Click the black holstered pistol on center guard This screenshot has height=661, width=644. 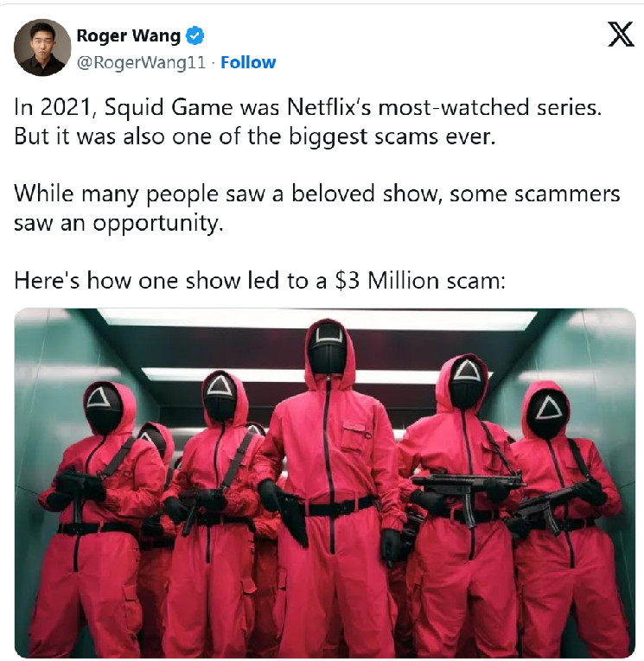[292, 519]
